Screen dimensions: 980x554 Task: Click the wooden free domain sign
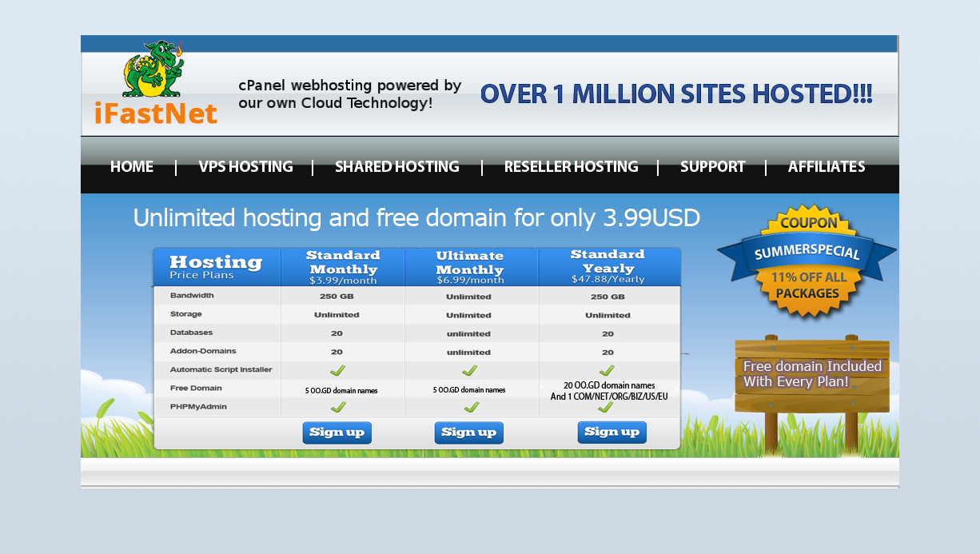pyautogui.click(x=811, y=394)
